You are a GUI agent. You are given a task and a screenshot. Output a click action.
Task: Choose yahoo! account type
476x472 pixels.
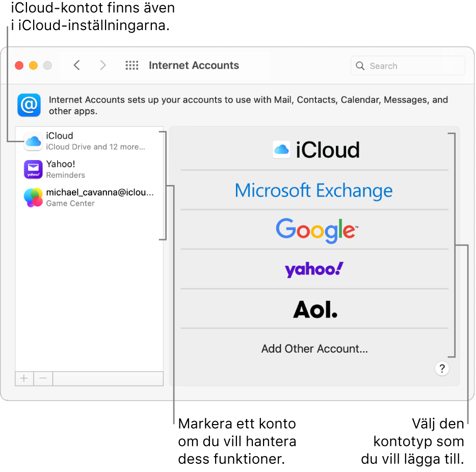[314, 269]
